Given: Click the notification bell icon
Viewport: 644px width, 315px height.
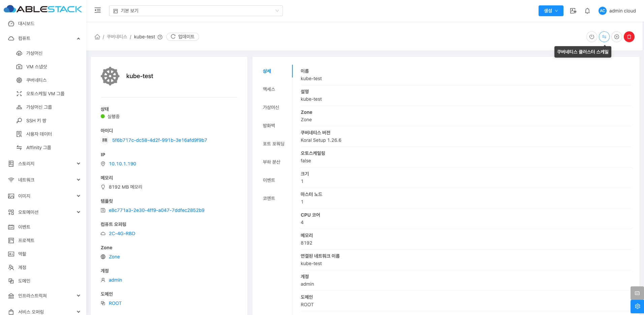Looking at the screenshot, I should [587, 11].
